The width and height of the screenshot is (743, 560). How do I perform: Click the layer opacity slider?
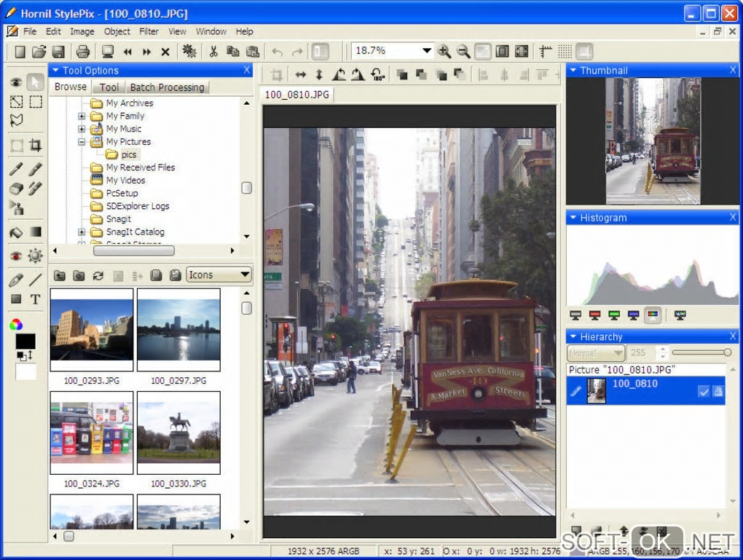701,352
